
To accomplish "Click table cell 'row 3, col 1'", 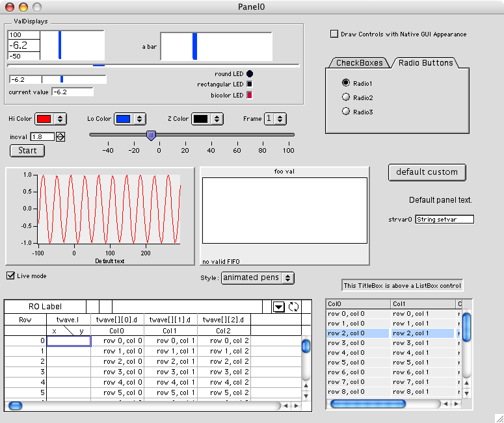I will [x=170, y=372].
